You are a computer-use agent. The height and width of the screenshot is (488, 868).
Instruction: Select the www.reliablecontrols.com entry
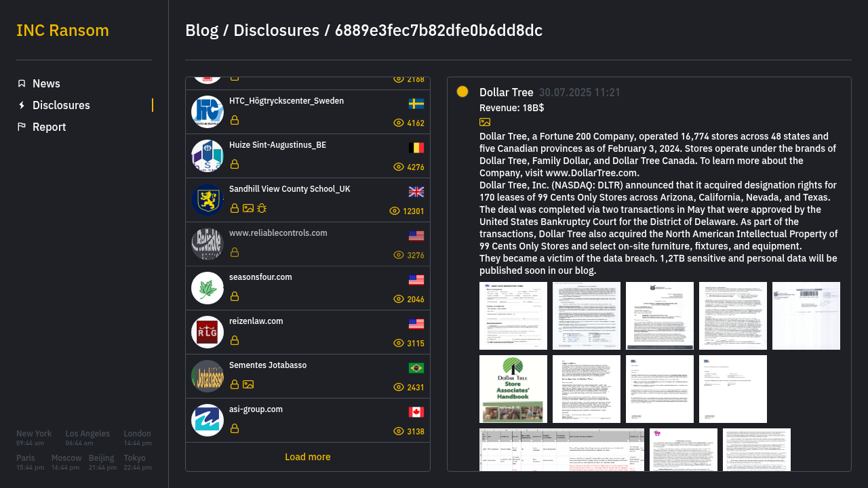[308, 244]
